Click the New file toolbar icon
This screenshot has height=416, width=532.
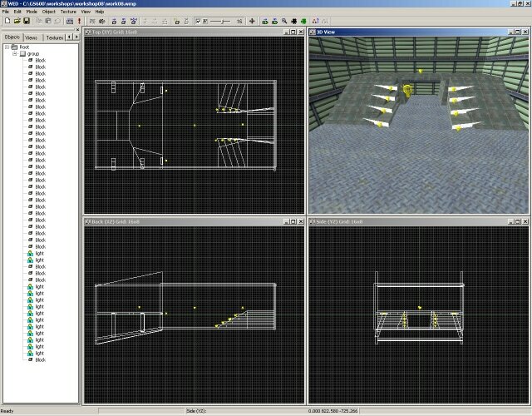tap(7, 22)
